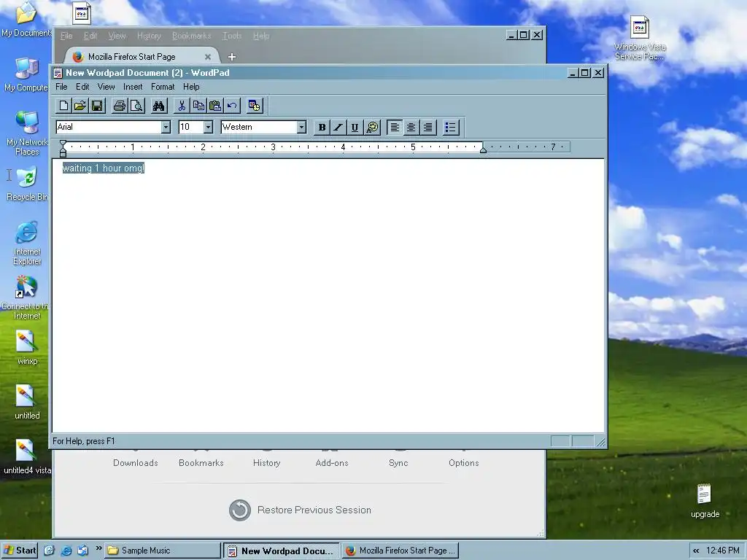This screenshot has width=747, height=560.
Task: Insert Date/Time from the toolbar
Action: [x=255, y=106]
